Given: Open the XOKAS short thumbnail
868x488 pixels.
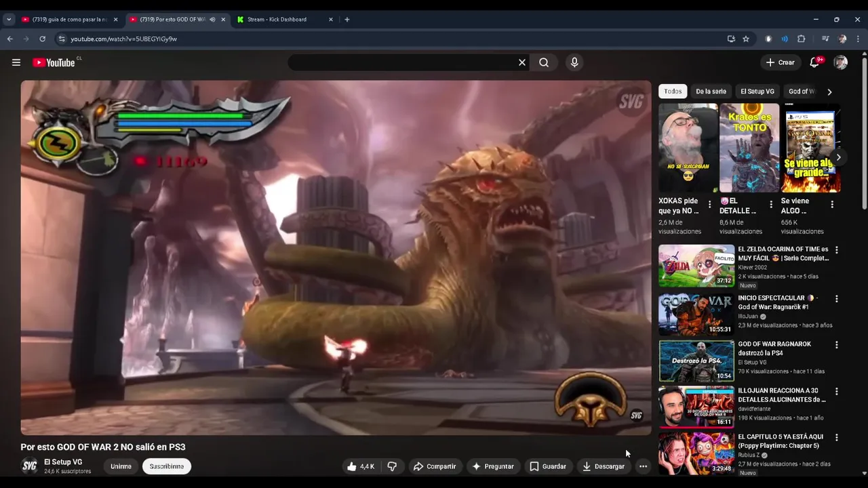Looking at the screenshot, I should point(688,148).
